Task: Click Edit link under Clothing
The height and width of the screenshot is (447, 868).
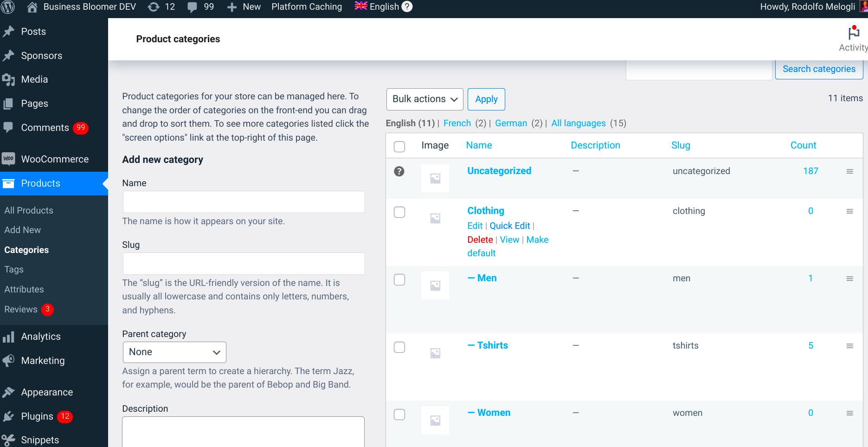Action: (475, 226)
